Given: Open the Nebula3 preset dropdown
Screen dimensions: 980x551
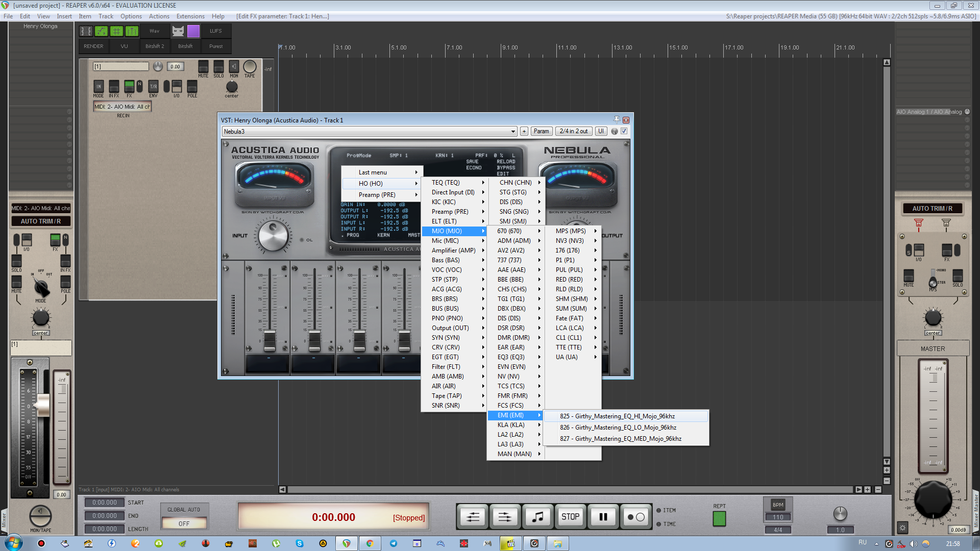Looking at the screenshot, I should pos(370,132).
